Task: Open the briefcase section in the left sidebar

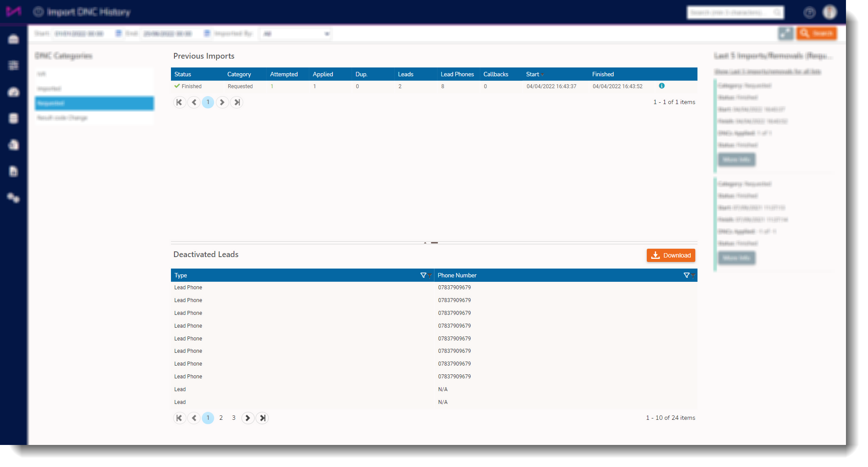Action: click(14, 39)
